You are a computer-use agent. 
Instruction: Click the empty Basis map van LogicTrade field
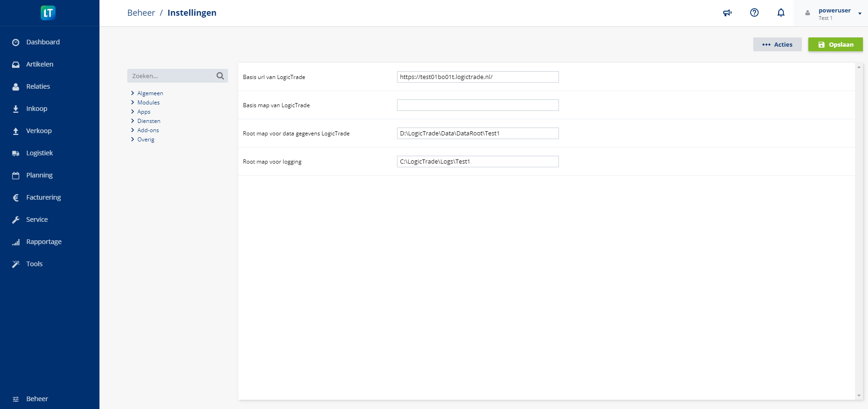pos(478,105)
